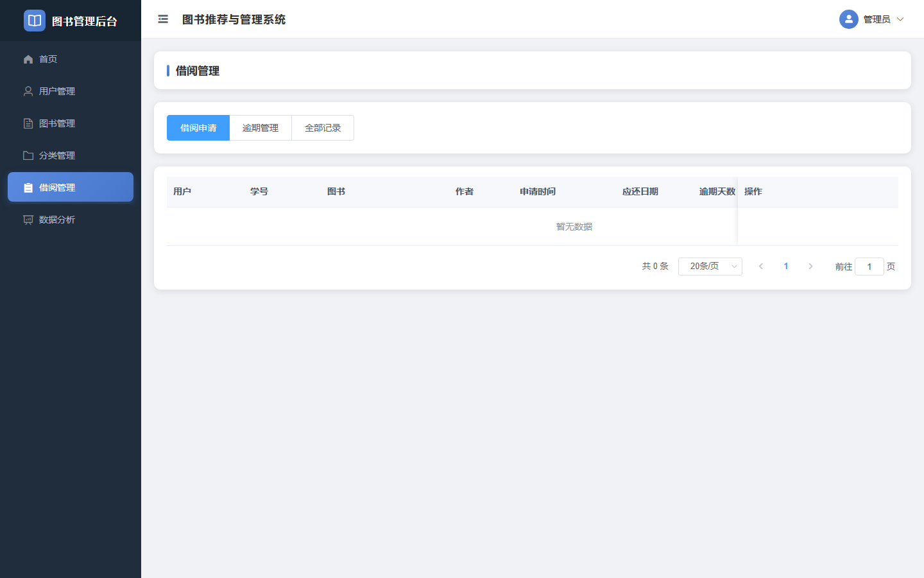Click page number 1 in pagination
924x578 pixels.
786,266
